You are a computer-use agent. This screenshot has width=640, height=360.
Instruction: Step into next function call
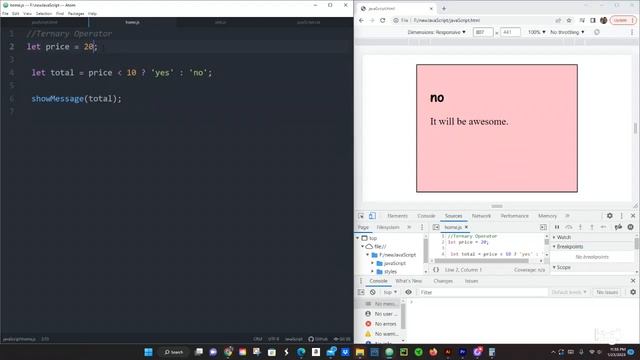[580, 227]
